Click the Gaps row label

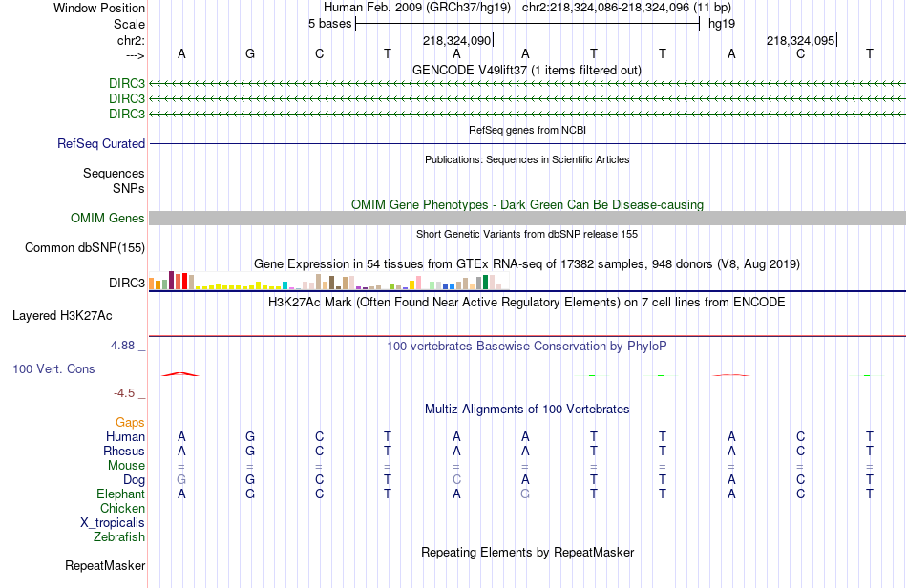(130, 423)
